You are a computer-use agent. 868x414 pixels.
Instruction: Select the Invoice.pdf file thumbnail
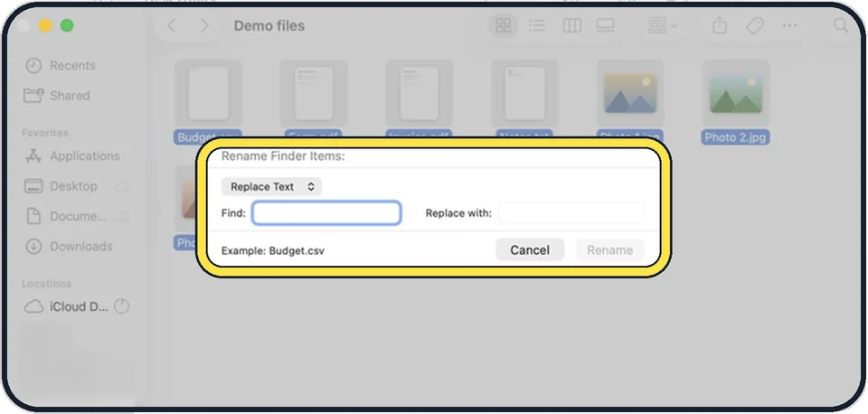coord(419,93)
